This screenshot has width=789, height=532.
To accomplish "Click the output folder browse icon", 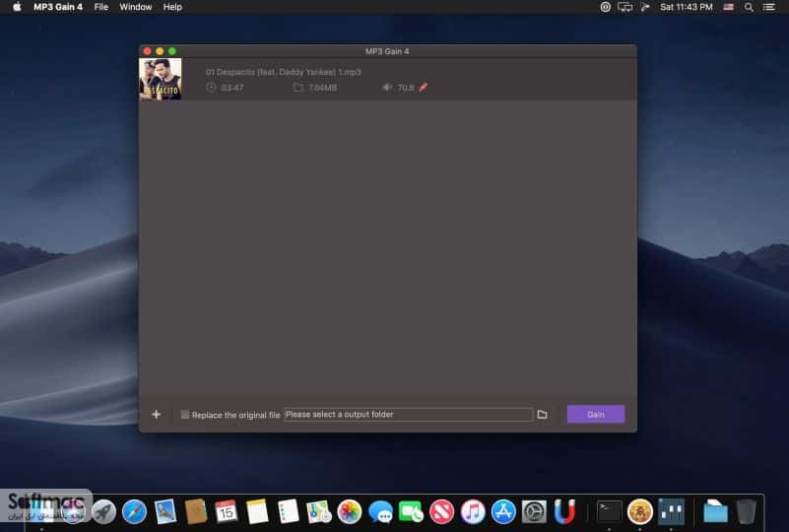I will point(542,414).
